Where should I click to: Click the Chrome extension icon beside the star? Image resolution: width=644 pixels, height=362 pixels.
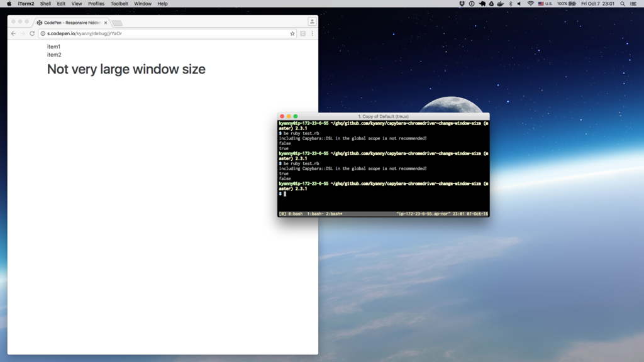[303, 34]
